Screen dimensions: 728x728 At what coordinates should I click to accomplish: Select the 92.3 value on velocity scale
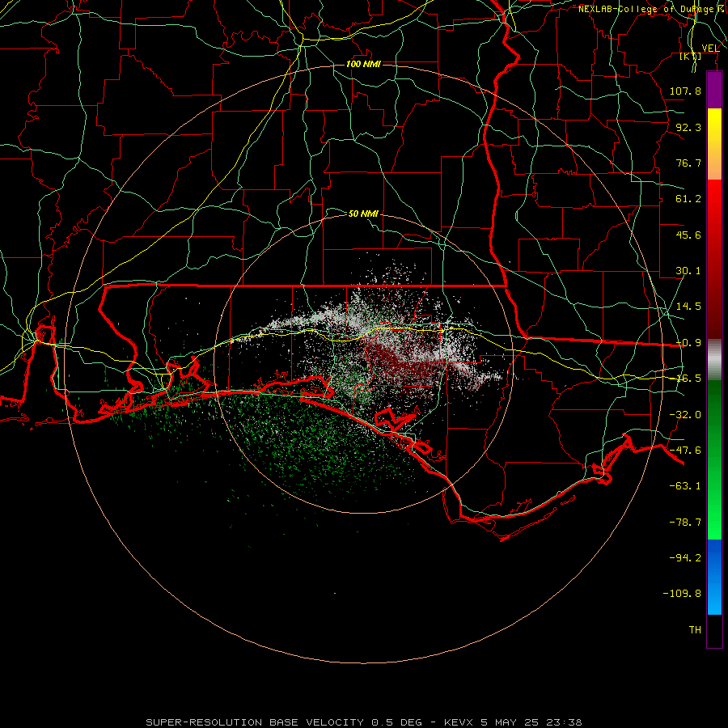pyautogui.click(x=688, y=127)
